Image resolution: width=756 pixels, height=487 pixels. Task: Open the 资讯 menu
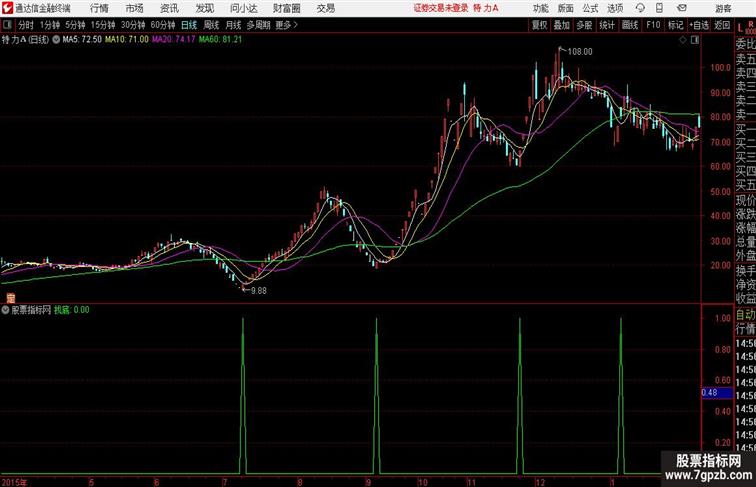169,8
